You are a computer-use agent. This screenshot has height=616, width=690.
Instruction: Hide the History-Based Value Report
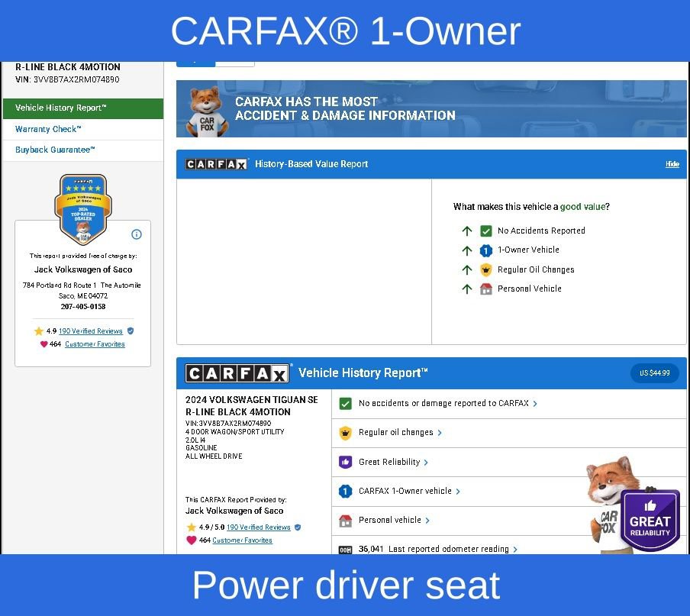[672, 164]
